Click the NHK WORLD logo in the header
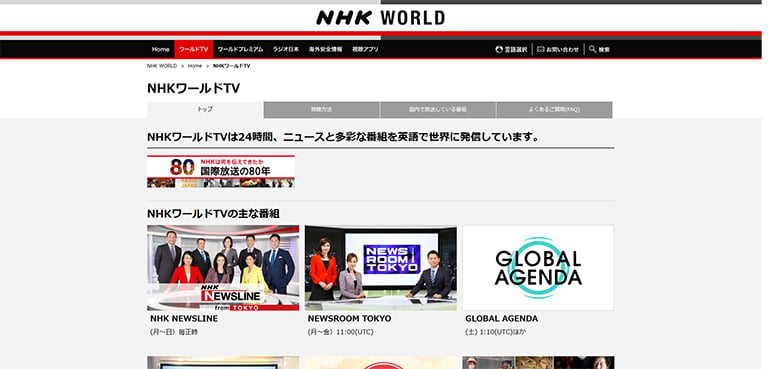The height and width of the screenshot is (369, 768). (x=381, y=18)
